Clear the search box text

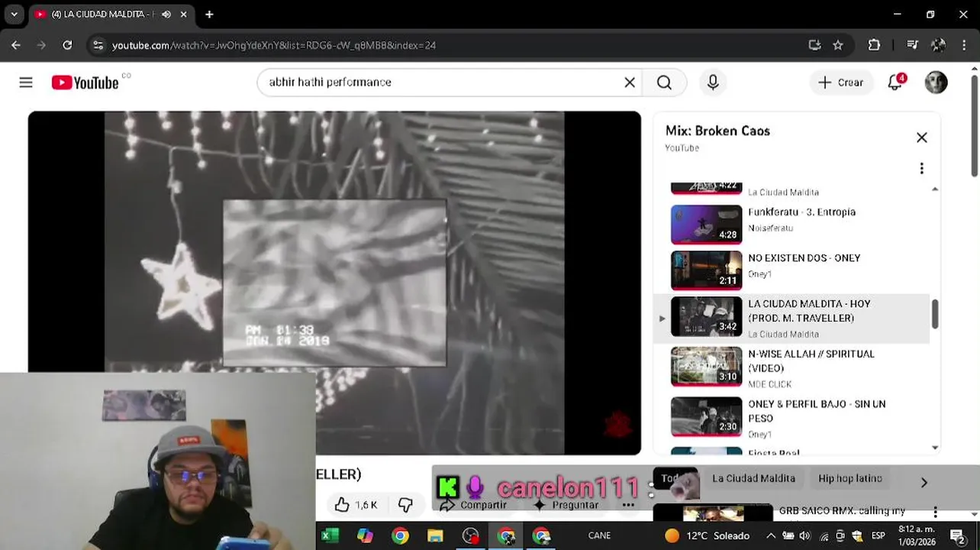pyautogui.click(x=630, y=82)
